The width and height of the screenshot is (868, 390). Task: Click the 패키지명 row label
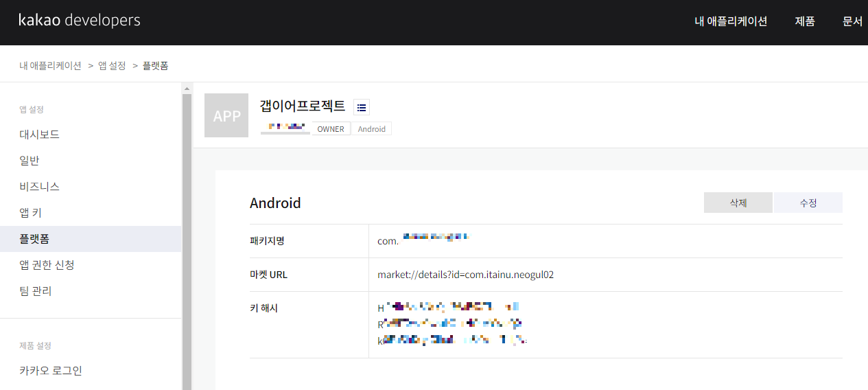pos(267,241)
